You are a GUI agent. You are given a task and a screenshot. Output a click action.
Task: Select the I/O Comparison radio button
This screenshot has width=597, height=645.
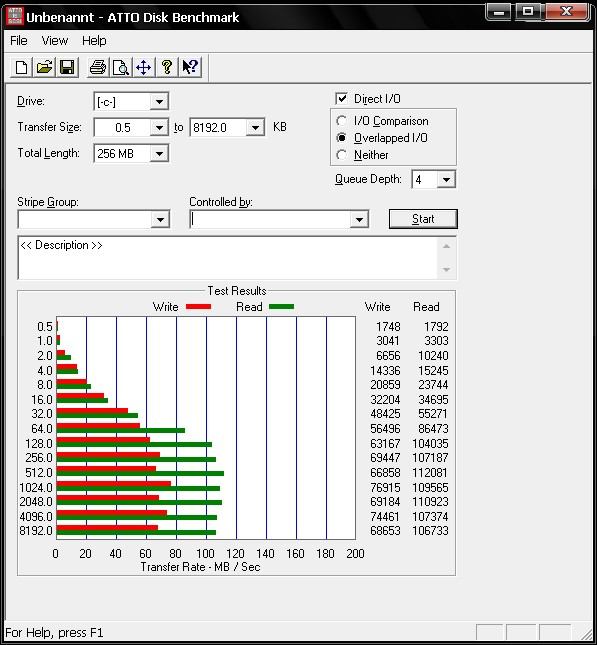[x=341, y=121]
